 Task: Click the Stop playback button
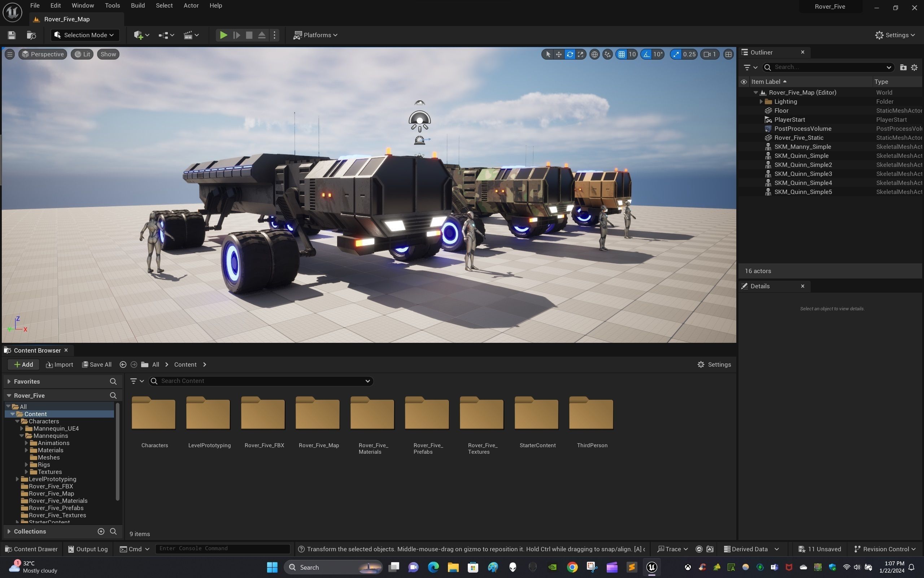pos(249,35)
